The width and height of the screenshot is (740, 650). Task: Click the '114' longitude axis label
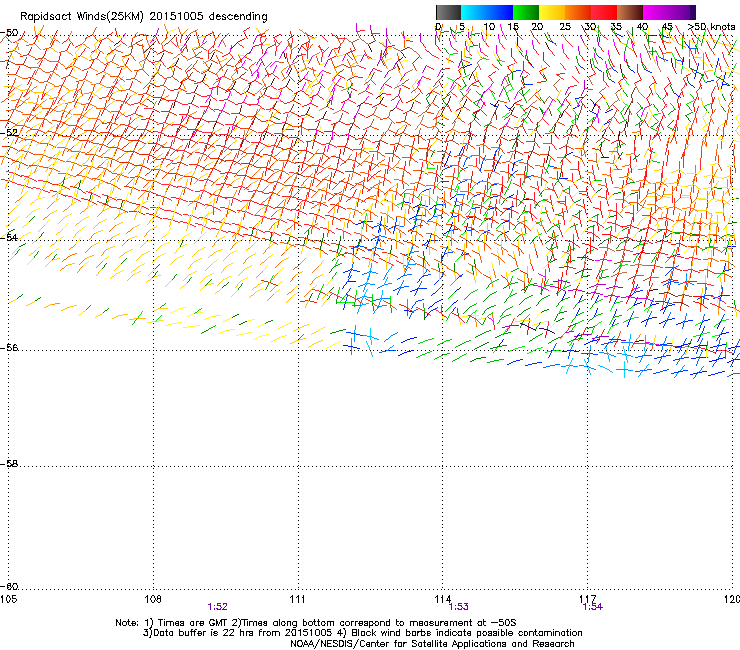point(443,599)
